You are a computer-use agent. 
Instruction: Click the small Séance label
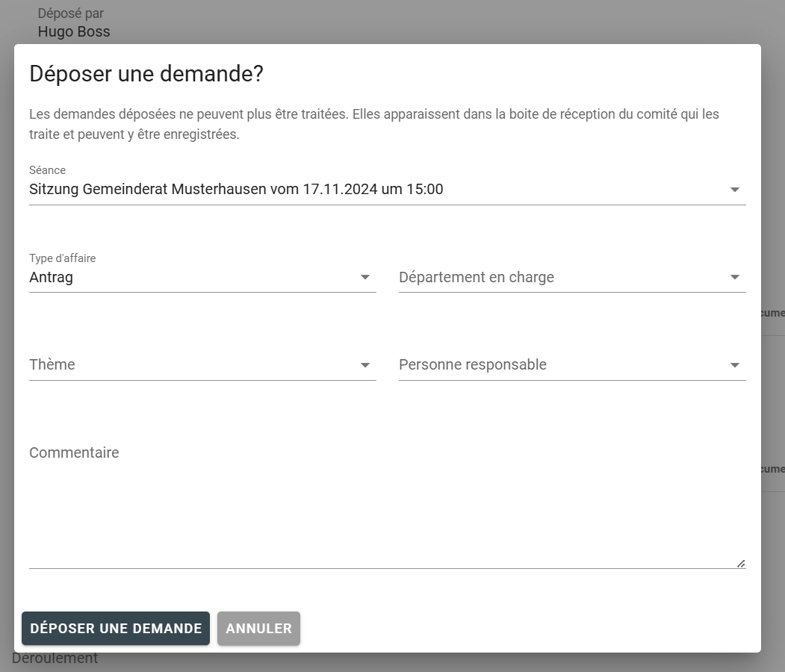[47, 170]
